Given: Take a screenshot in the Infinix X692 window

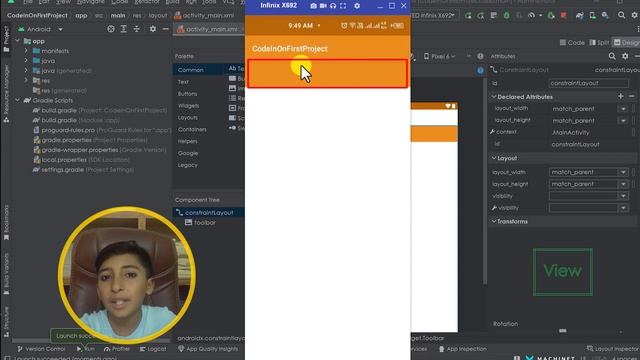Looking at the screenshot, I should 313,6.
